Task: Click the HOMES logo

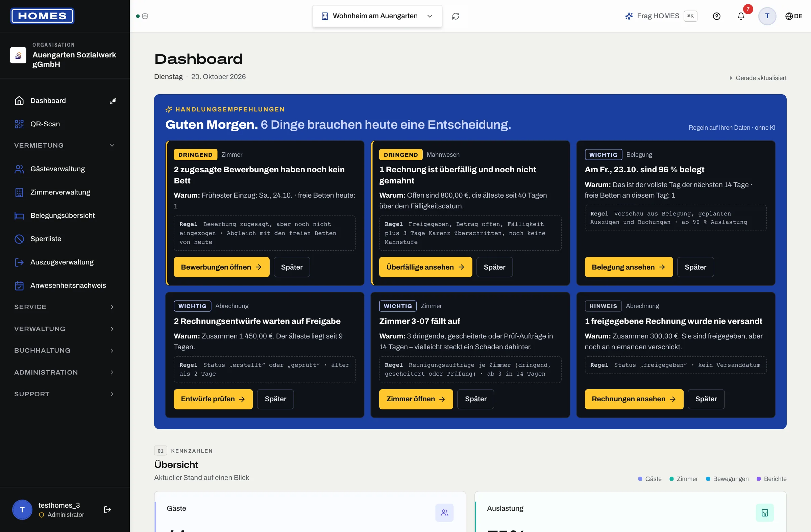Action: [x=42, y=16]
